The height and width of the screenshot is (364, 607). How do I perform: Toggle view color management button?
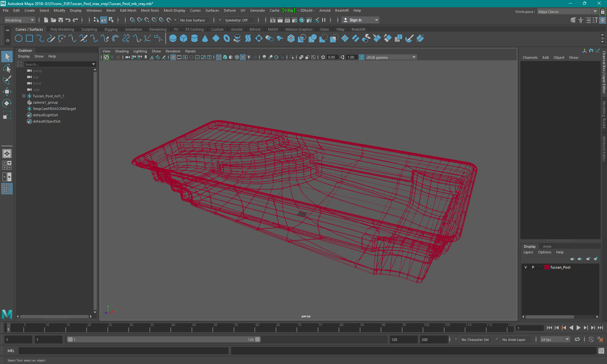click(x=362, y=57)
